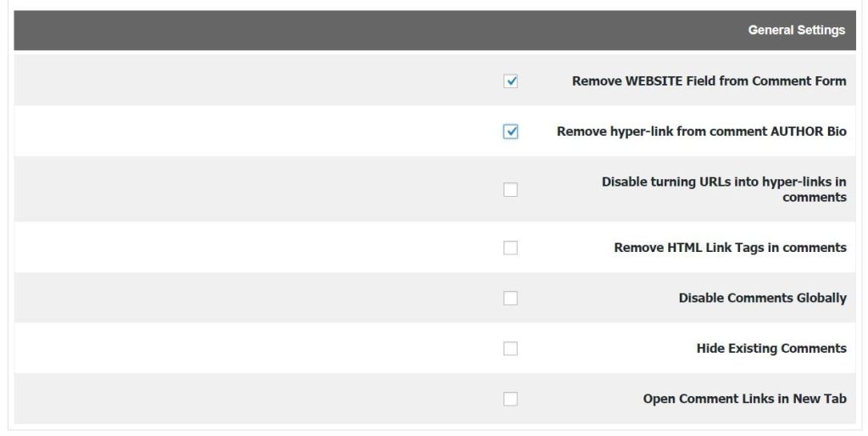The height and width of the screenshot is (436, 868).
Task: Tick the Remove HTML Link Tags checkbox
Action: click(x=510, y=248)
